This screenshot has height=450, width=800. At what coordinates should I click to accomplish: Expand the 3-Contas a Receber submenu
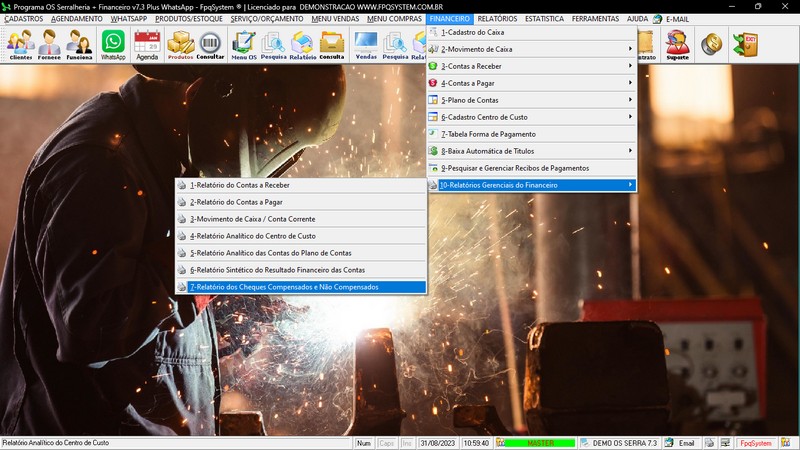532,65
